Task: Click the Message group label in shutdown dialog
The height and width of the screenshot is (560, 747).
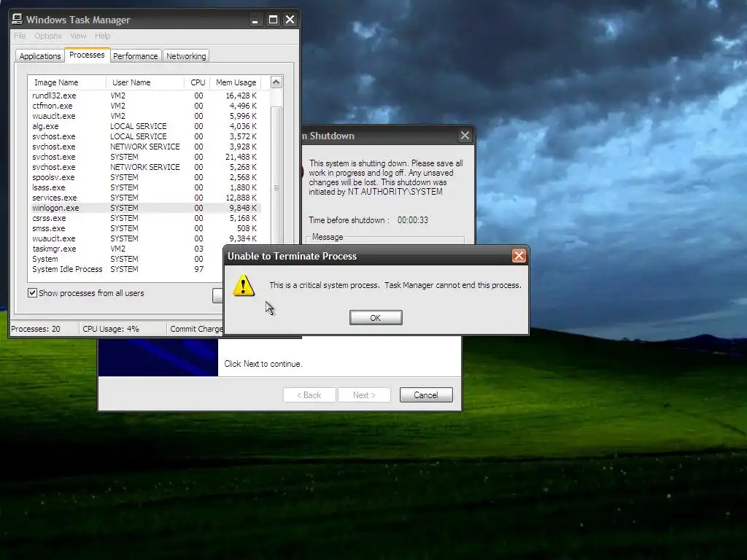Action: click(x=328, y=237)
